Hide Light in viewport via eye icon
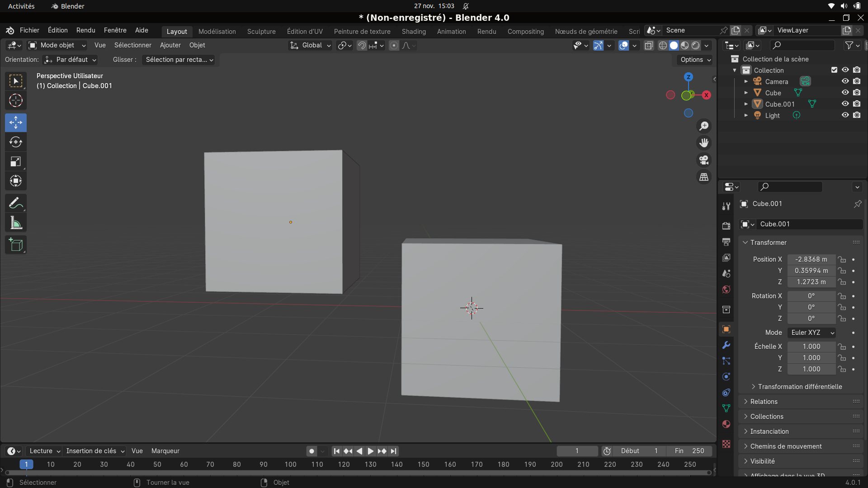868x488 pixels. (845, 115)
